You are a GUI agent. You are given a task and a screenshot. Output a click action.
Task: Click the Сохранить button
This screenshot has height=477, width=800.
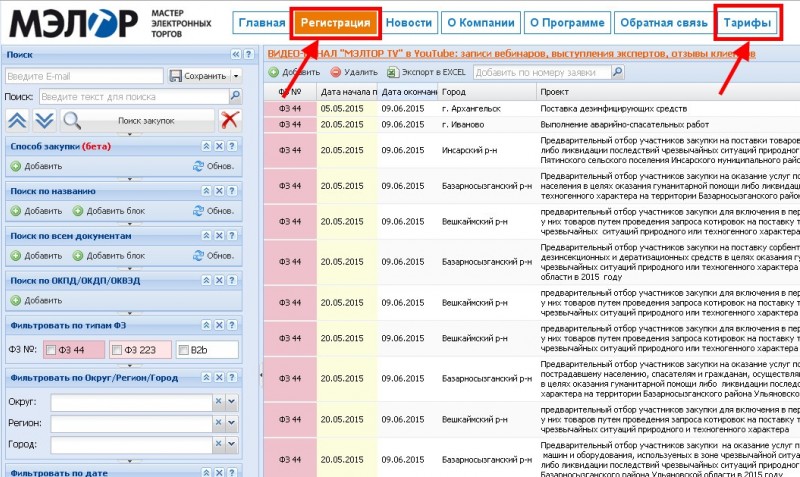pyautogui.click(x=198, y=76)
